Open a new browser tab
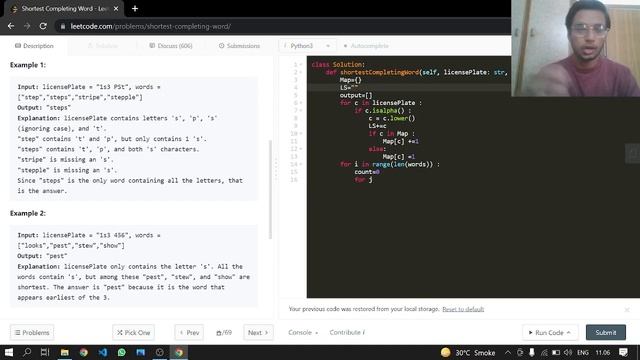This screenshot has height=360, width=640. click(135, 8)
